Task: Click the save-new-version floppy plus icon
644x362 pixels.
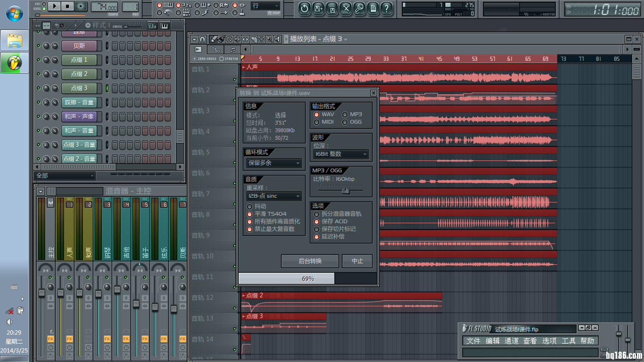Action: [318, 8]
